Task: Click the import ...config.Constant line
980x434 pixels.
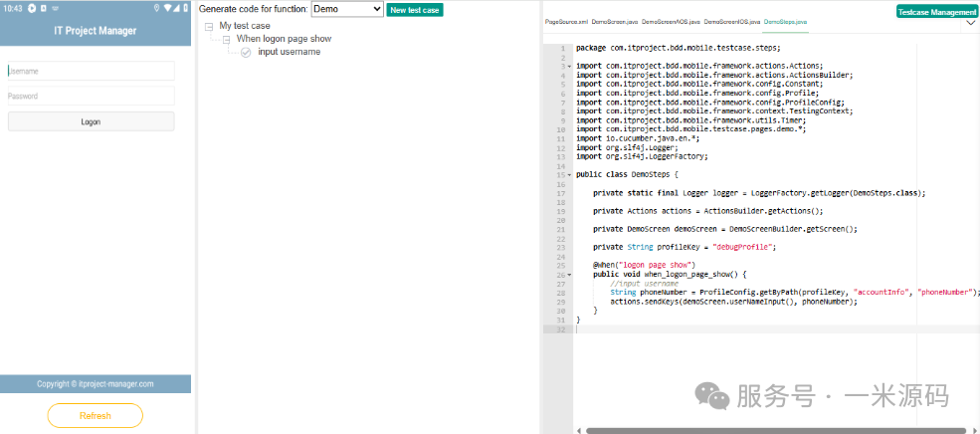Action: click(699, 84)
